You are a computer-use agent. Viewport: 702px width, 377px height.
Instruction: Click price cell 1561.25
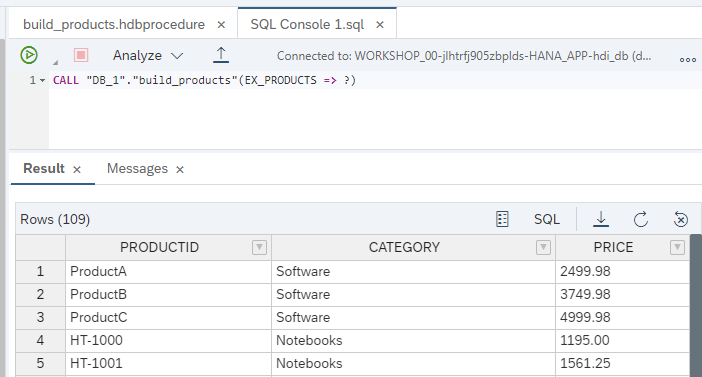[622, 364]
